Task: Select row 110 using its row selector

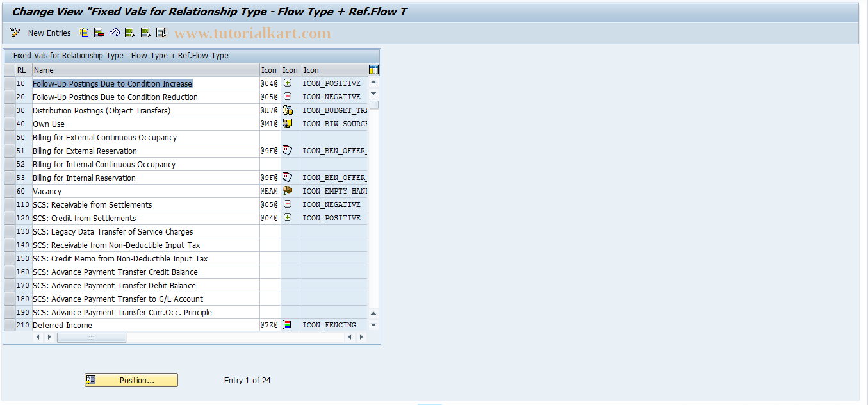Action: [9, 204]
